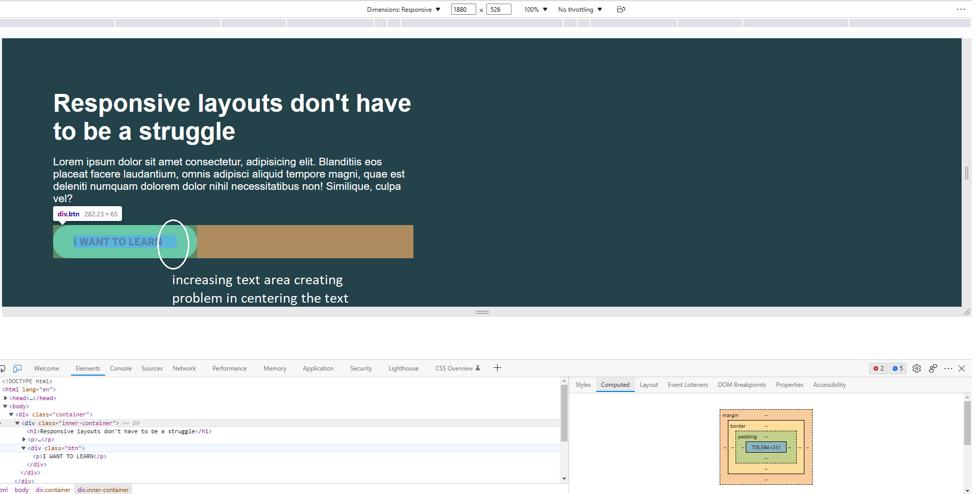Viewport: 980px width, 494px height.
Task: Click div.inner-container breadcrumb
Action: (103, 490)
